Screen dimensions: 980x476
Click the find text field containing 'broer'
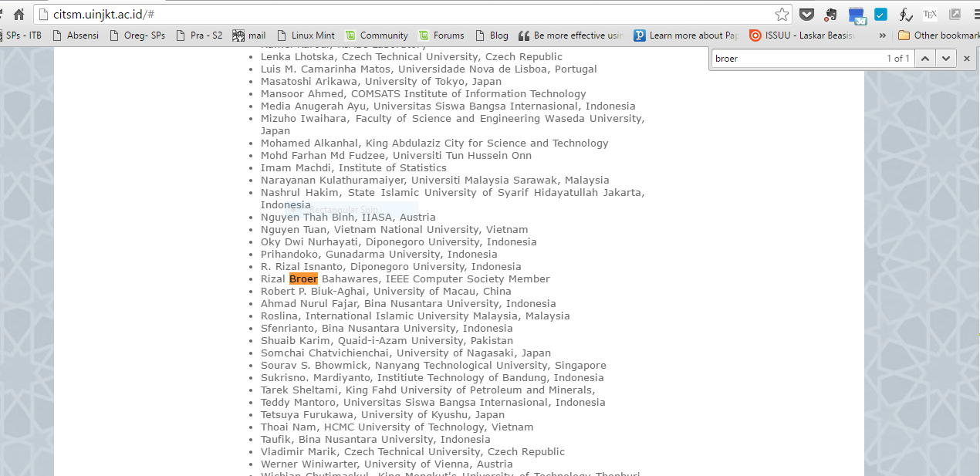point(795,59)
